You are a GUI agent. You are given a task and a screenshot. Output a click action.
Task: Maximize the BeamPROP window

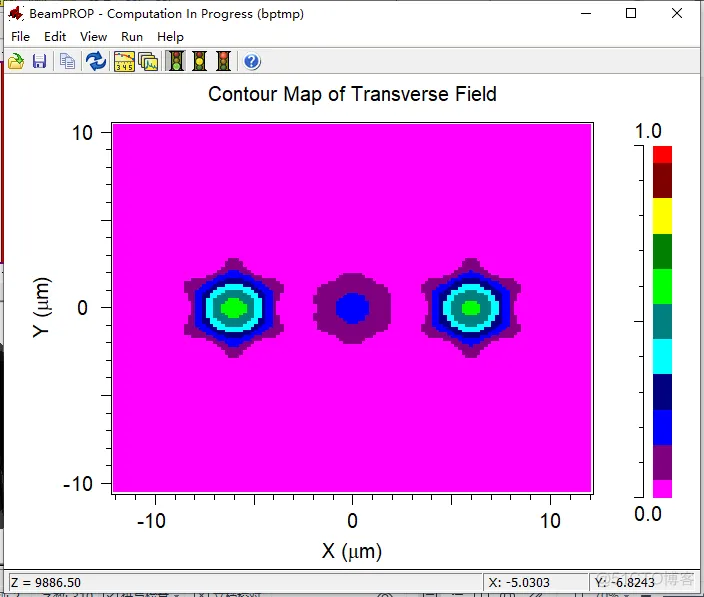[x=631, y=13]
